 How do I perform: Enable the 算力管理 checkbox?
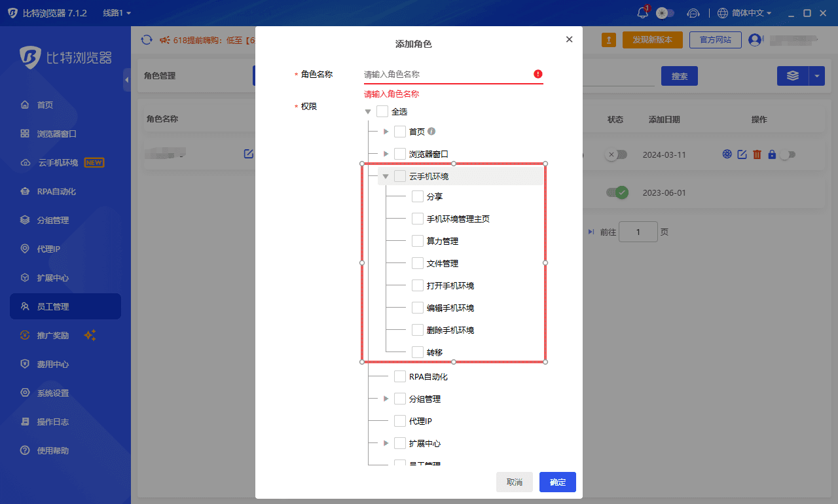point(418,241)
